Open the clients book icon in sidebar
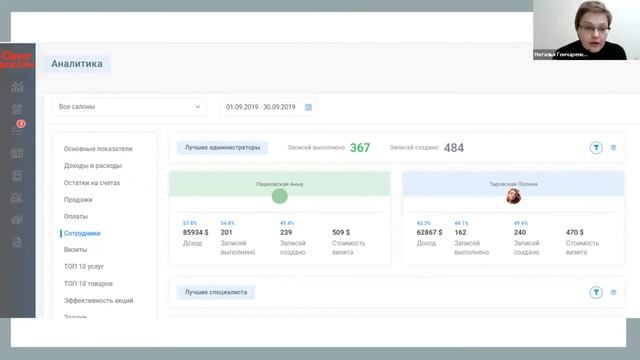Screen dimensions: 640x360 pyautogui.click(x=17, y=176)
